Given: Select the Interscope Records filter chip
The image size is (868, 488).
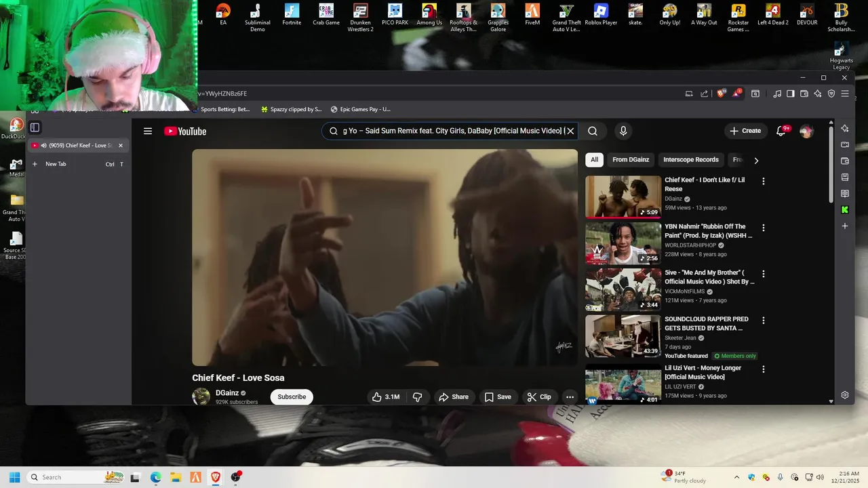Looking at the screenshot, I should click(x=691, y=160).
